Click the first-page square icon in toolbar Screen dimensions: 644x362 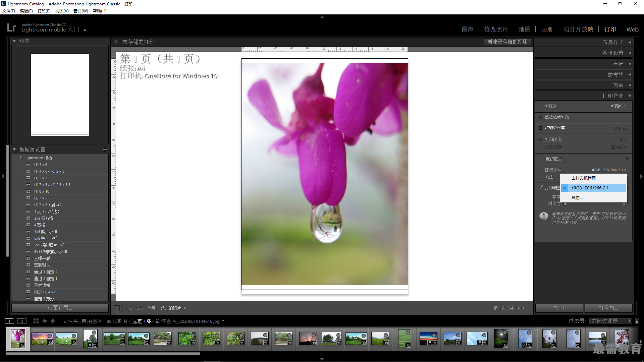pyautogui.click(x=117, y=308)
